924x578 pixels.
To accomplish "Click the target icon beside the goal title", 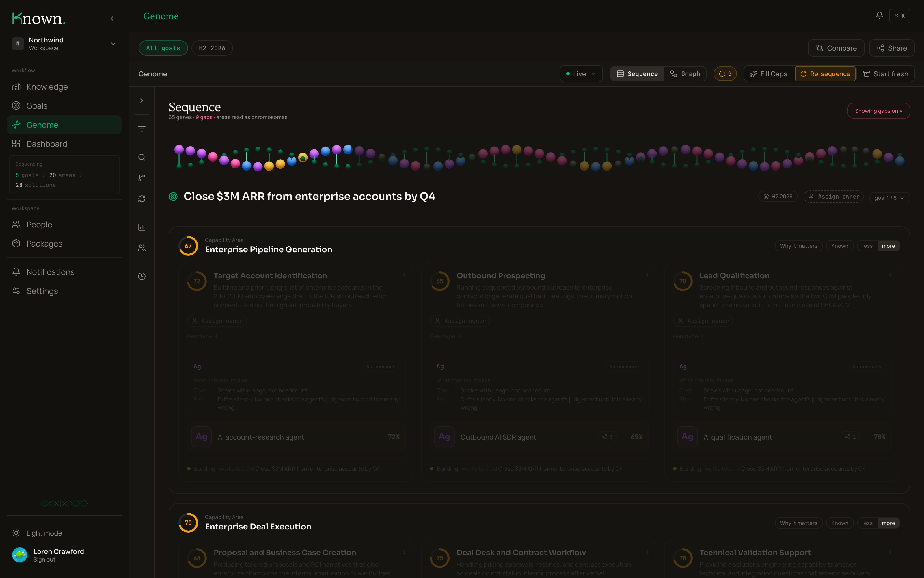I will (x=173, y=197).
